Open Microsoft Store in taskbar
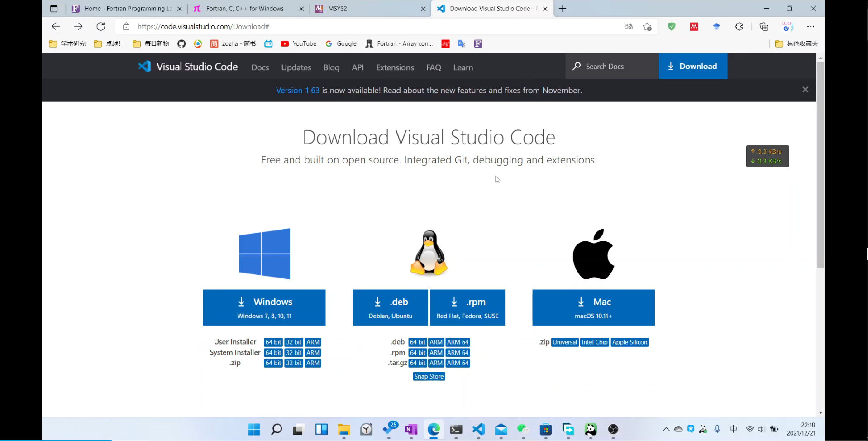Screen dimensions: 868x441 coord(546,429)
